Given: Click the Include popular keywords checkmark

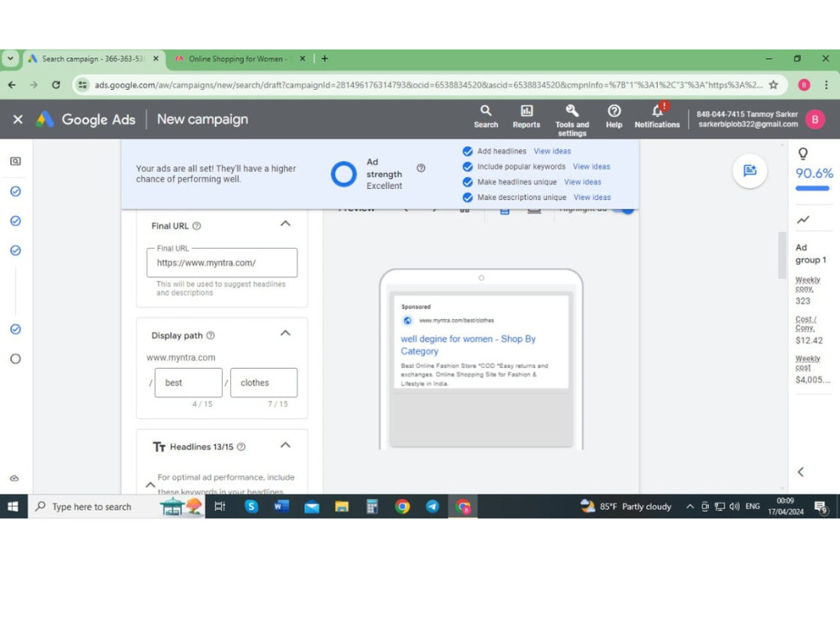Looking at the screenshot, I should coord(468,166).
